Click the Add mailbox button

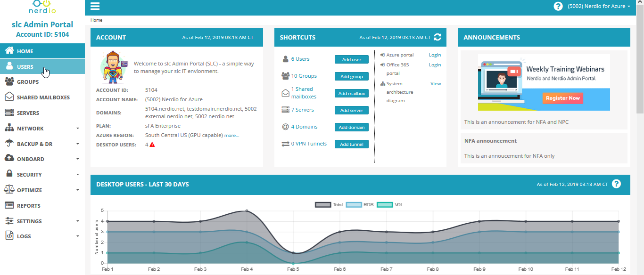352,93
